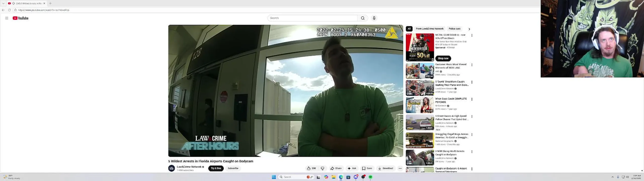
Task: Open When Cops Catch COMPLETE PSYCHOS title
Action: (451, 100)
